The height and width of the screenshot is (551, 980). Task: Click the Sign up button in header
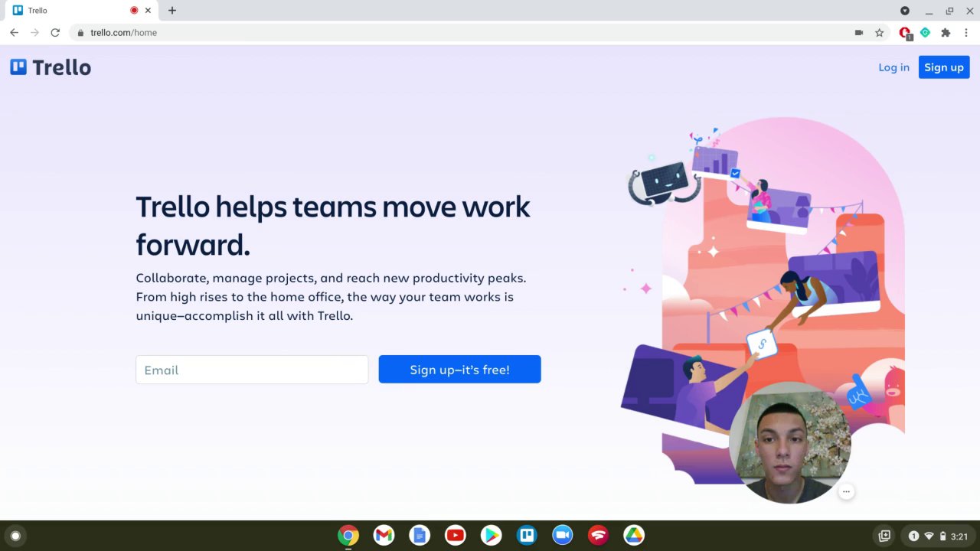[x=944, y=67]
